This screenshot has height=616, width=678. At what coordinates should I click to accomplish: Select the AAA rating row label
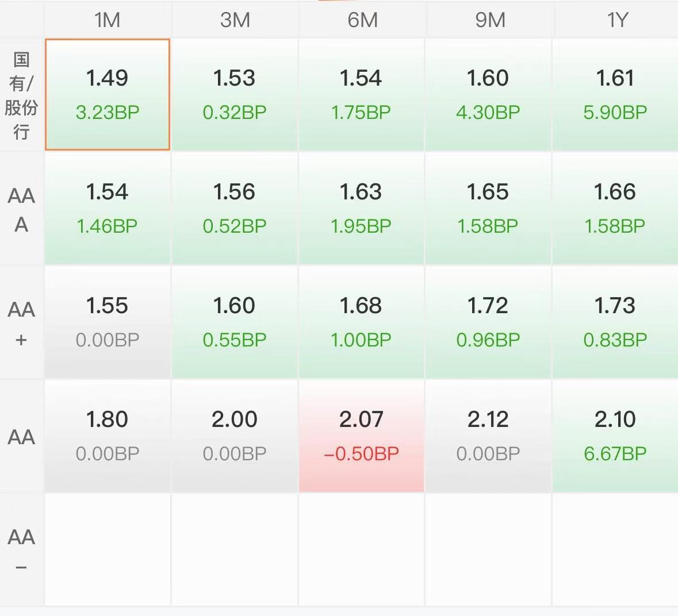coord(22,210)
